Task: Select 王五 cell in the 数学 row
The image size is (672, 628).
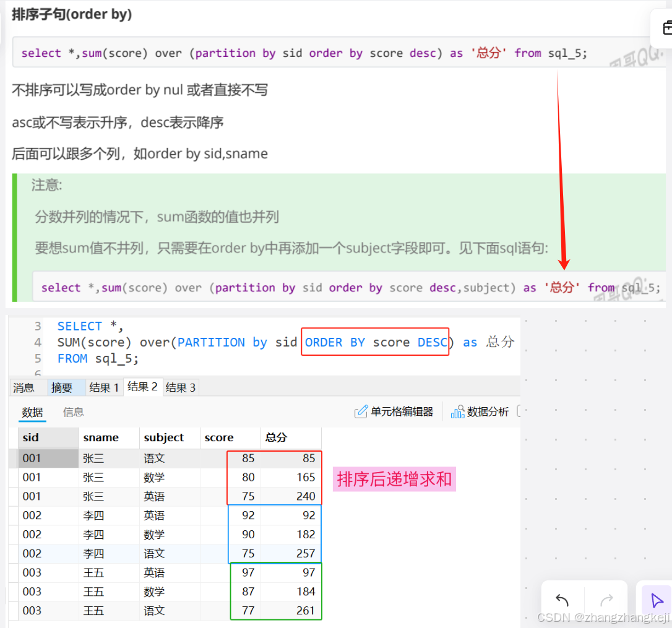Action: click(109, 591)
